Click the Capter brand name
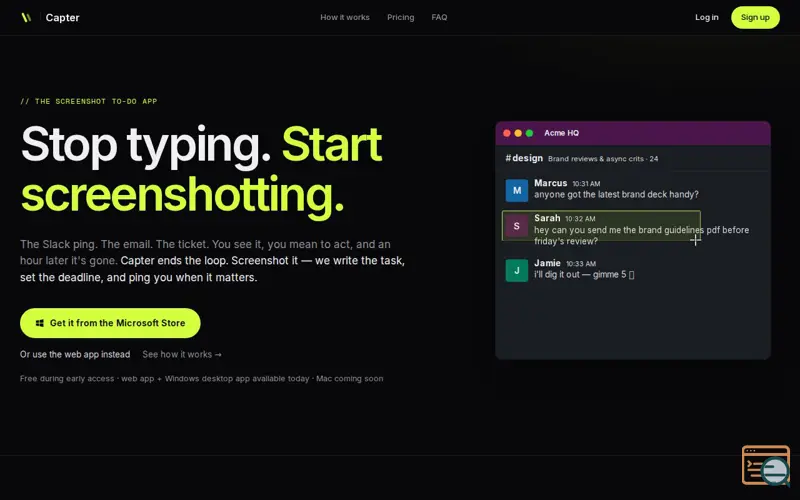800x500 pixels. (x=62, y=17)
